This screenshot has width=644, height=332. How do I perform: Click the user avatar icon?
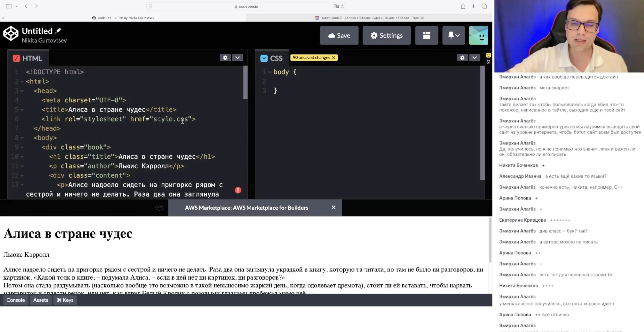coord(478,35)
